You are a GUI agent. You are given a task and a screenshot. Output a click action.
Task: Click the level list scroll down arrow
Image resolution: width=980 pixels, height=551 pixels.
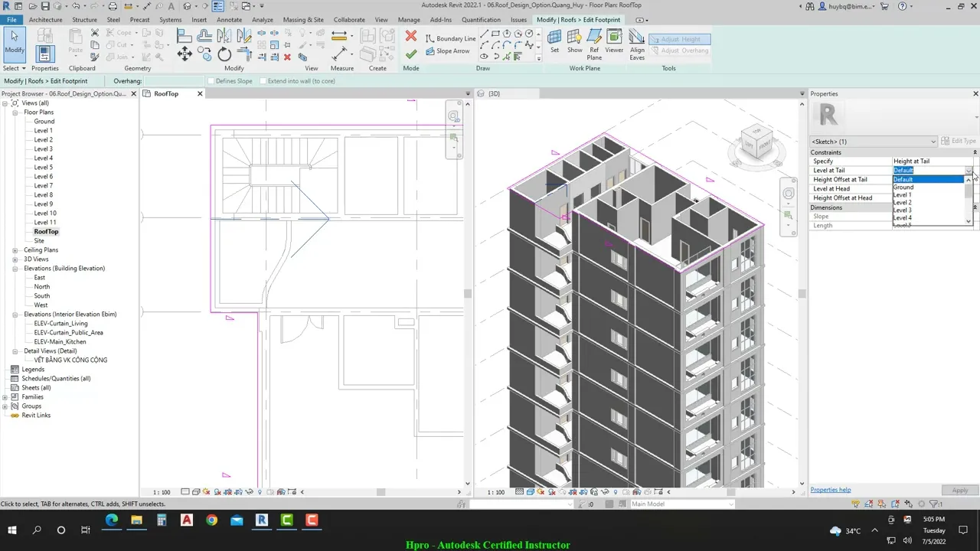coord(969,222)
